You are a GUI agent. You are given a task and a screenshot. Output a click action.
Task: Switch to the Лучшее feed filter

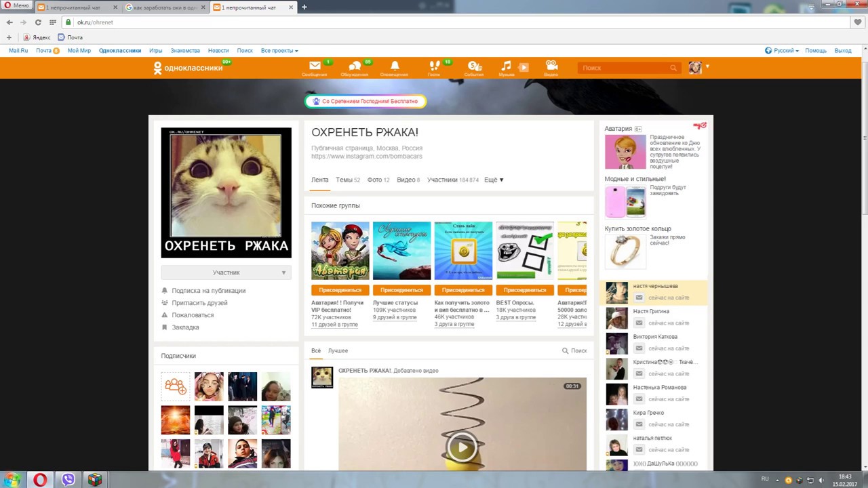pos(338,350)
